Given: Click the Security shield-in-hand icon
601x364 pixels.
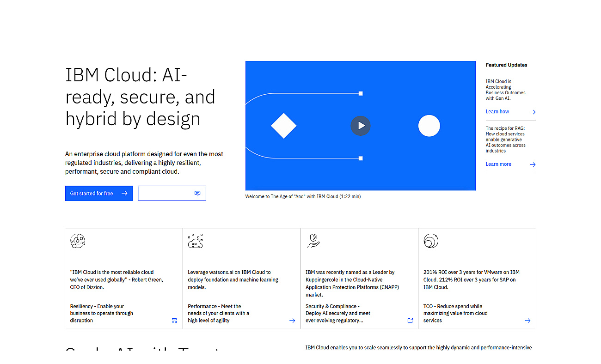Looking at the screenshot, I should (313, 241).
